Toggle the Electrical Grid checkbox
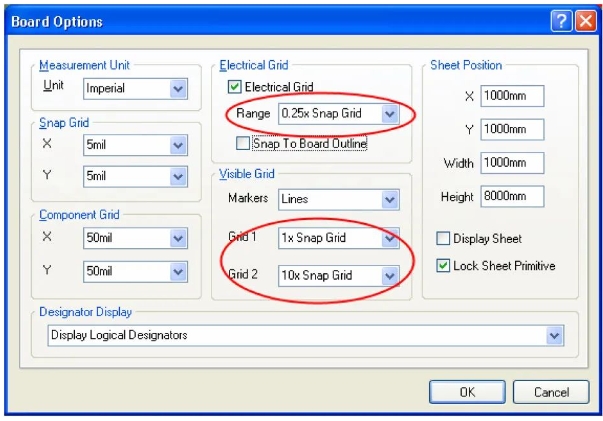The width and height of the screenshot is (603, 421). coord(235,88)
